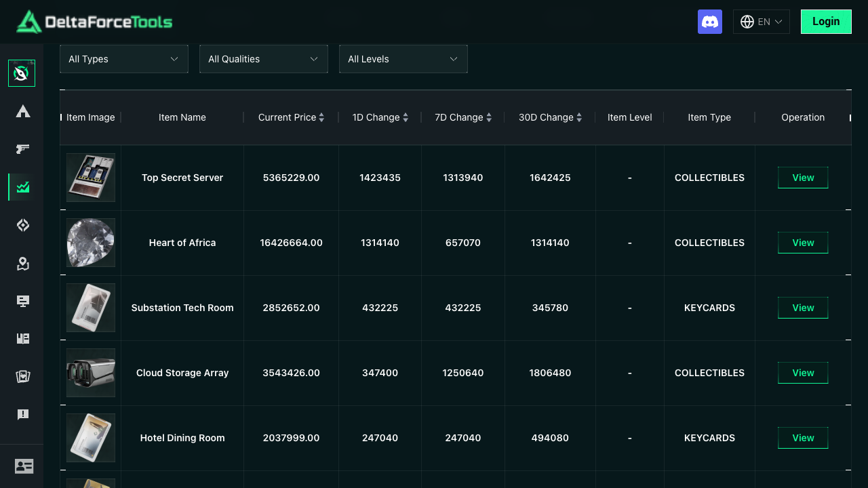This screenshot has height=488, width=868.
Task: Expand the All Qualities dropdown
Action: 264,59
